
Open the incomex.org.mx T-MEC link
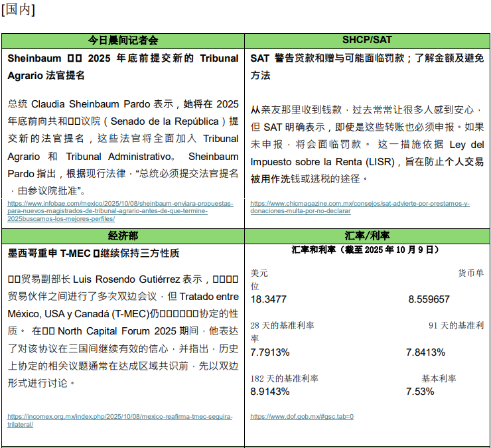click(x=120, y=420)
